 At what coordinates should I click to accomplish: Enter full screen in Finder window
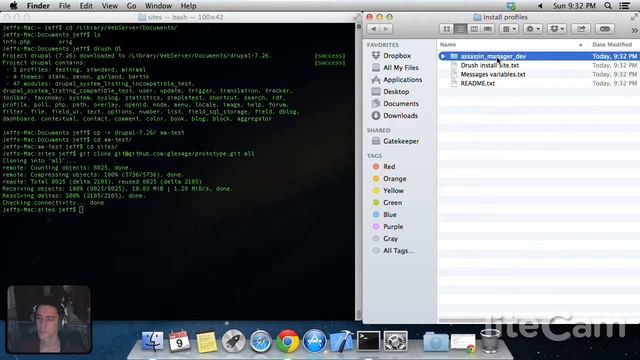(634, 17)
